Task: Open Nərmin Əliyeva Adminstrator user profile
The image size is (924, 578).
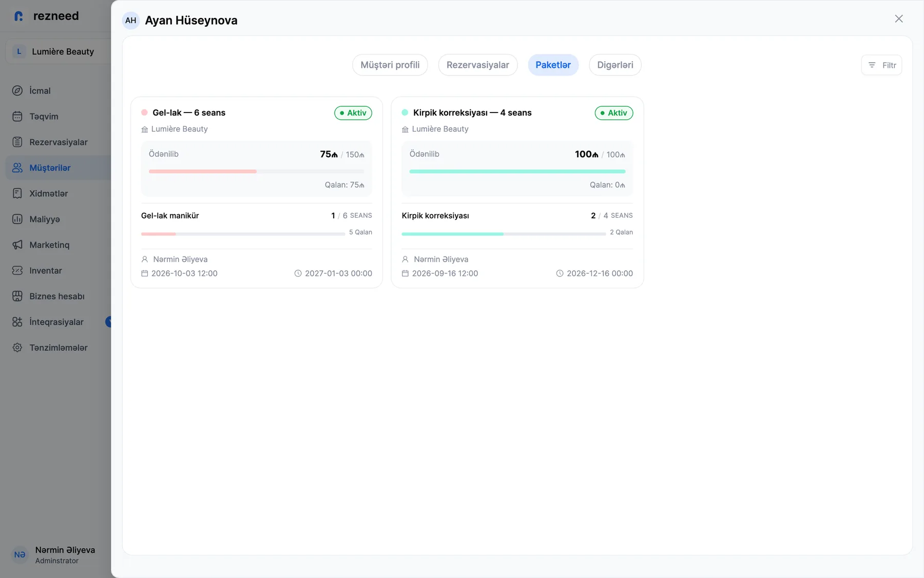Action: [55, 555]
